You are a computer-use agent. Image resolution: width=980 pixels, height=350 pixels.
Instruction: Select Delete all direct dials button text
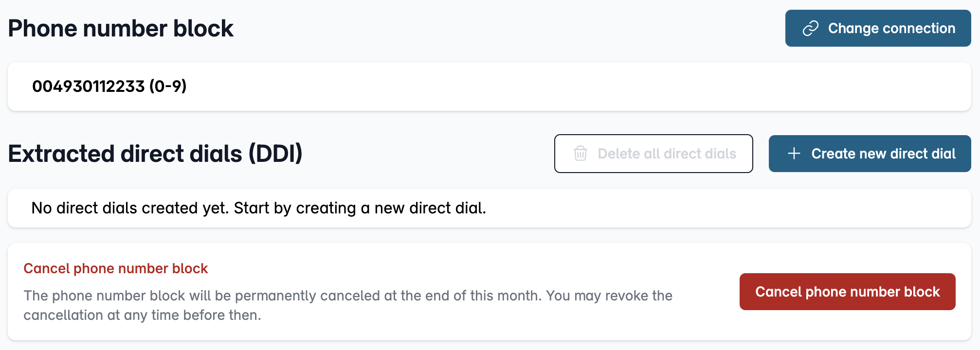click(x=667, y=154)
